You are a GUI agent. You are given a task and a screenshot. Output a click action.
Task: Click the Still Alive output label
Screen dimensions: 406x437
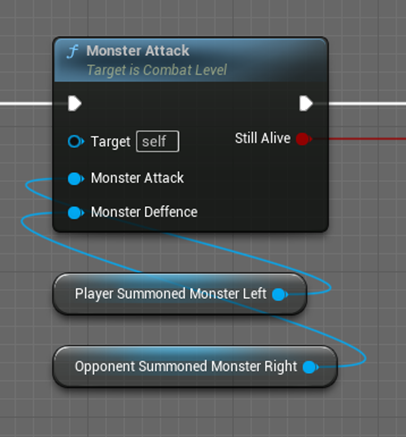coord(263,138)
